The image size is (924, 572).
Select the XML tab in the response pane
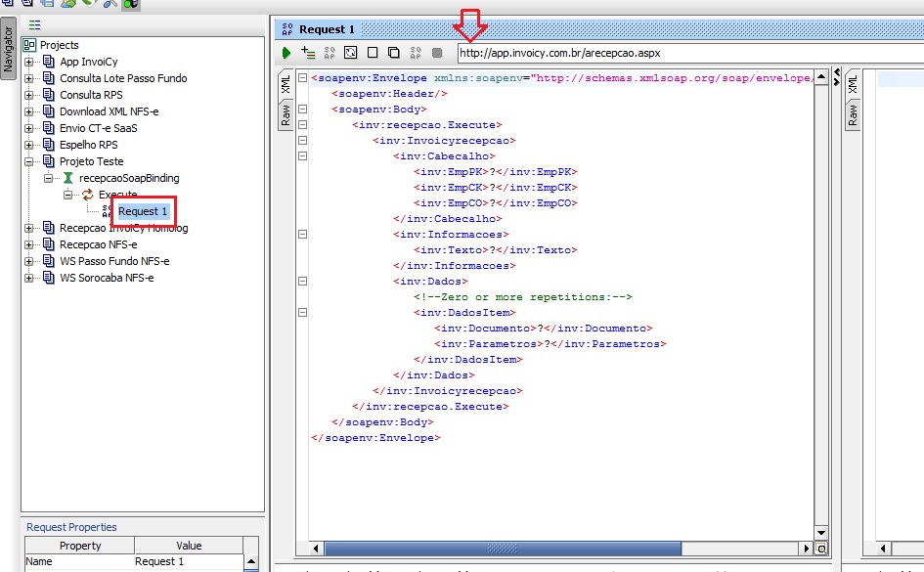click(853, 83)
